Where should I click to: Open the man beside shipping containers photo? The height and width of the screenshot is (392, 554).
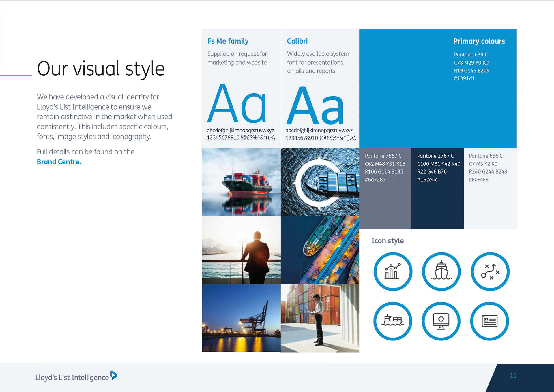(320, 318)
